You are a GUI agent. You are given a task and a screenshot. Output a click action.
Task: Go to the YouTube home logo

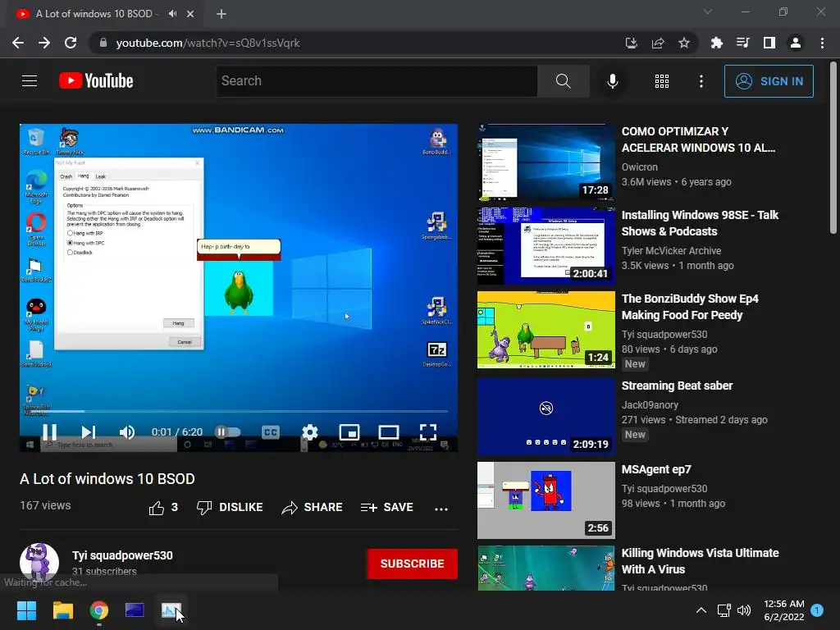(x=96, y=81)
